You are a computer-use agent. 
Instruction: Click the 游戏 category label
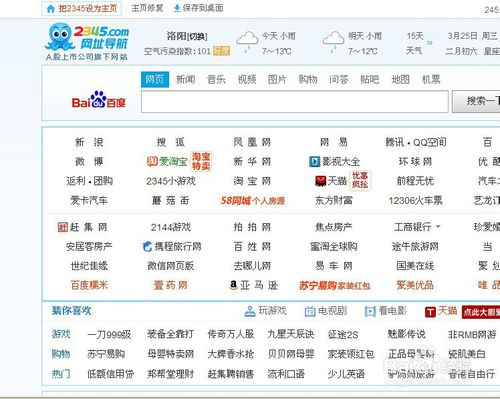(x=61, y=334)
